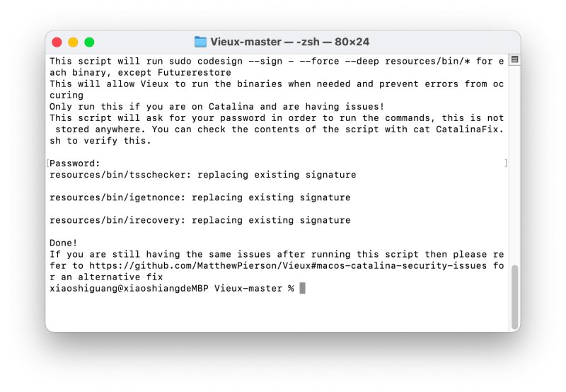The image size is (566, 392).
Task: Click the block cursor after the % prompt
Action: coord(303,288)
